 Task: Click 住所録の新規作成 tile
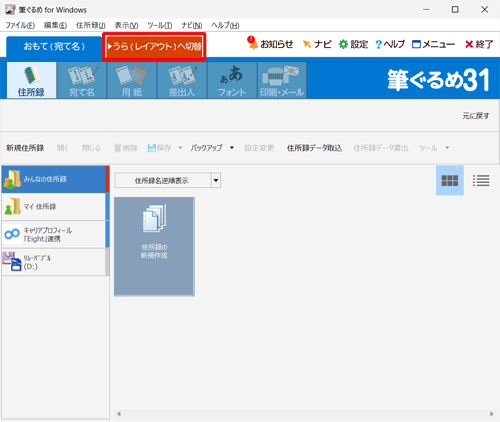(x=154, y=246)
